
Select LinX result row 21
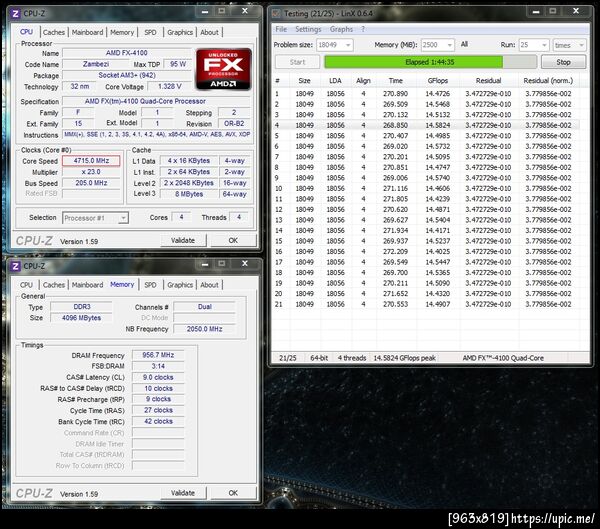pos(426,304)
